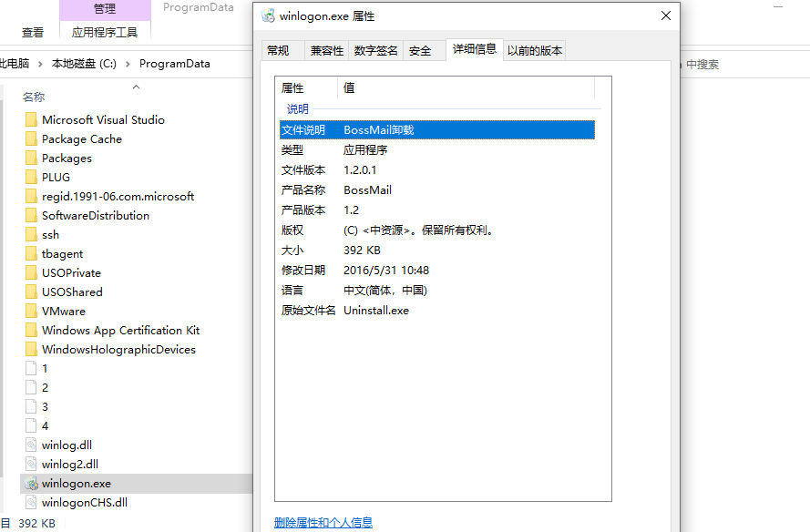Close the winlogon.exe properties dialog
This screenshot has width=810, height=532.
pyautogui.click(x=666, y=15)
